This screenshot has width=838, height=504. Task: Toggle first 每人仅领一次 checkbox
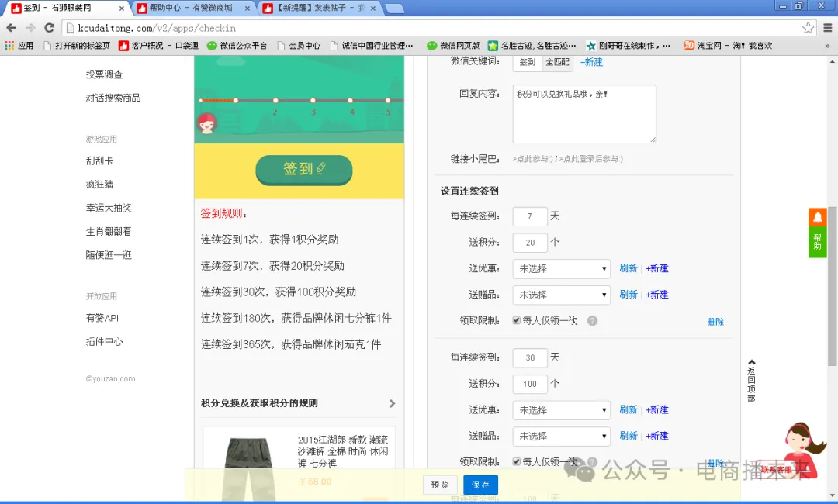tap(517, 321)
